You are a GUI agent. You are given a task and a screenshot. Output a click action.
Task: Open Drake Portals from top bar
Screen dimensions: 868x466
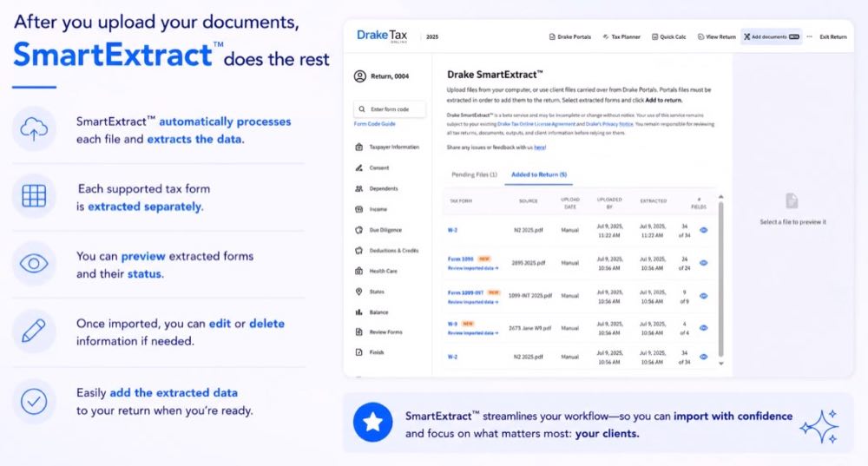coord(569,37)
